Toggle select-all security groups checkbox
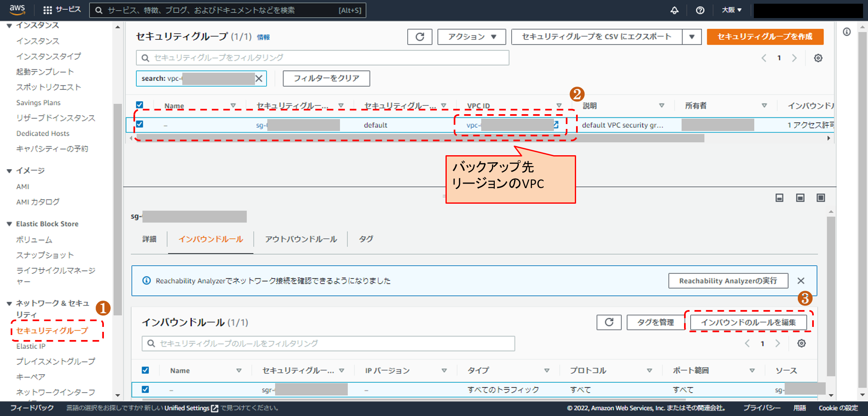 140,105
